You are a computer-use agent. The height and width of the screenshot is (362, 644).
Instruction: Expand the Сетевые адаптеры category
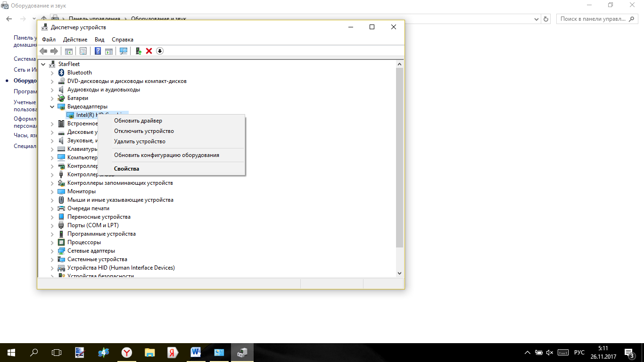tap(52, 251)
